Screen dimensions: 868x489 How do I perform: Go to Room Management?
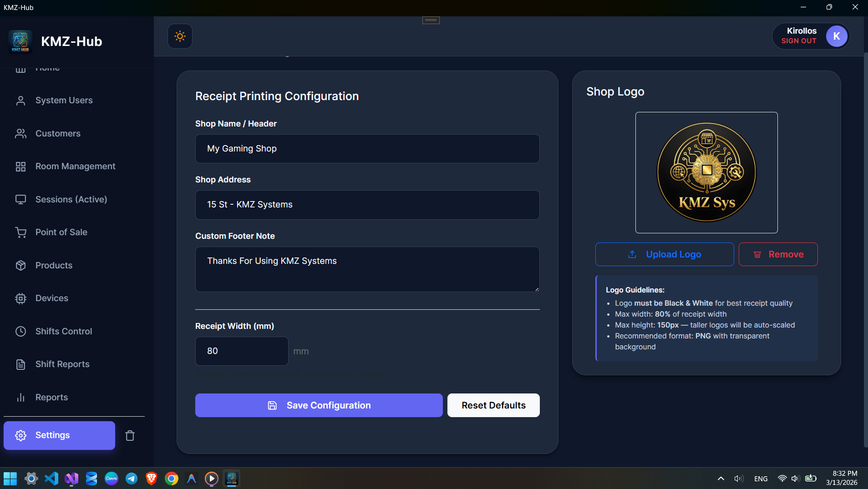click(x=75, y=166)
